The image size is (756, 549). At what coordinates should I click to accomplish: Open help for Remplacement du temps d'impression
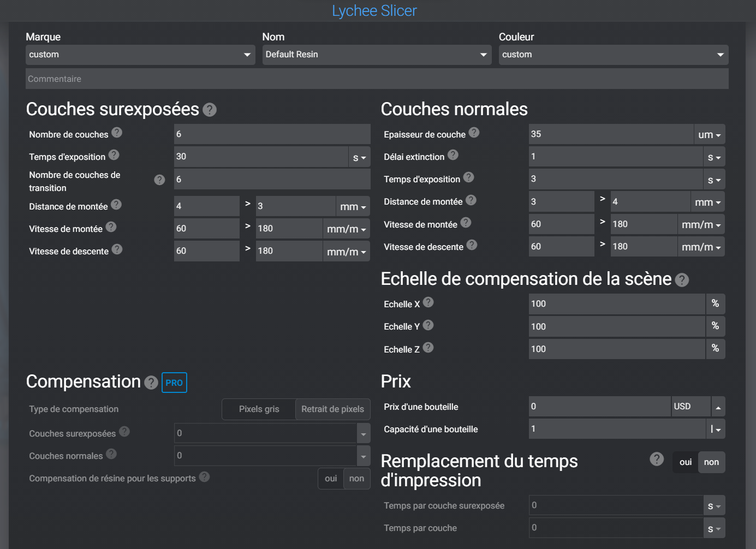point(657,459)
